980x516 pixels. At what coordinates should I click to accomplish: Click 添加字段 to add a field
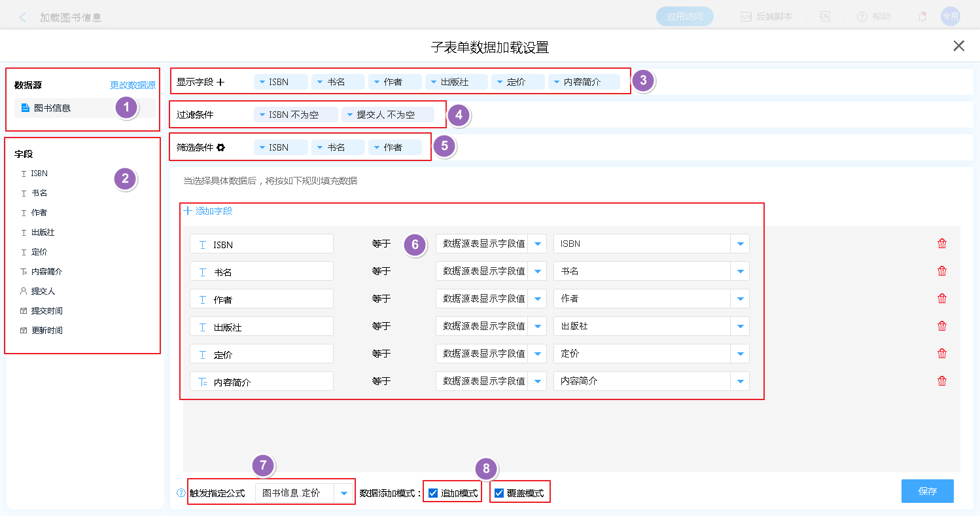(x=208, y=211)
